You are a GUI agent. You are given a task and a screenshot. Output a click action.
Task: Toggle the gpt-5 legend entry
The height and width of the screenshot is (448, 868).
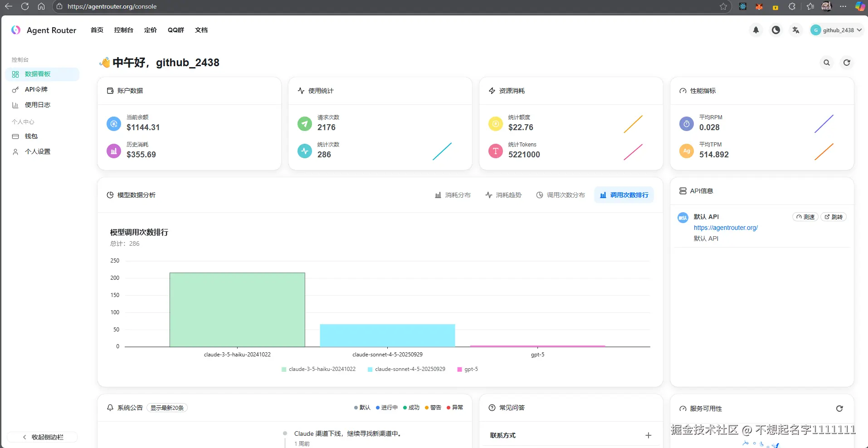[x=467, y=369]
